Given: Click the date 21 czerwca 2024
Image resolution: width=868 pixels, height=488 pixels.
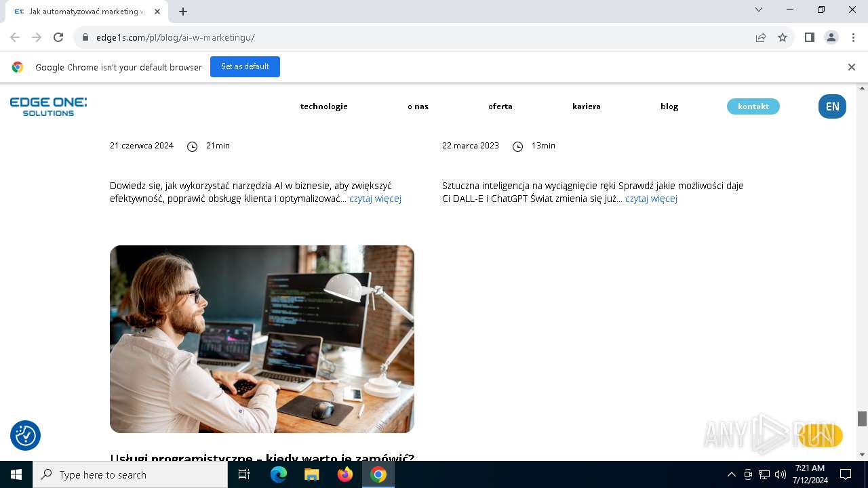Looking at the screenshot, I should (x=142, y=146).
